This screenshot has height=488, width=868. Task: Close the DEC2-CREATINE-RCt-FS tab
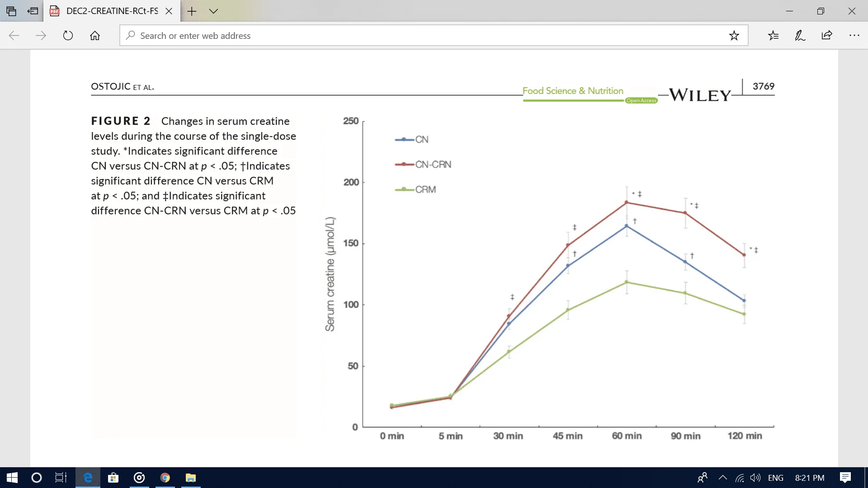coord(169,11)
